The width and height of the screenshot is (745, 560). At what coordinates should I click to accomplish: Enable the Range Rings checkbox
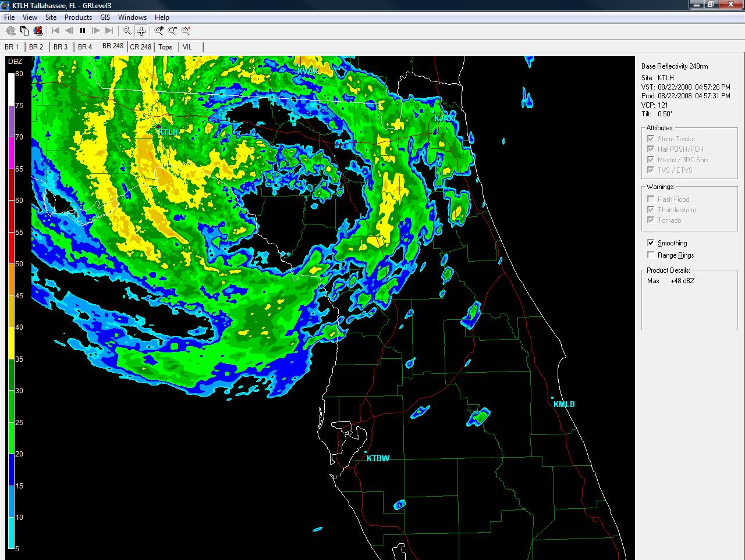pyautogui.click(x=651, y=255)
